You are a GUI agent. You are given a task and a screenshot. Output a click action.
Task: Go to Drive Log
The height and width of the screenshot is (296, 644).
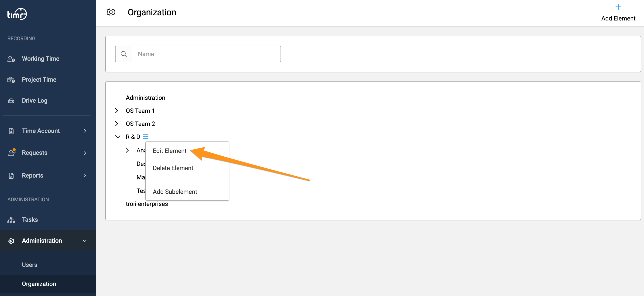coord(34,101)
